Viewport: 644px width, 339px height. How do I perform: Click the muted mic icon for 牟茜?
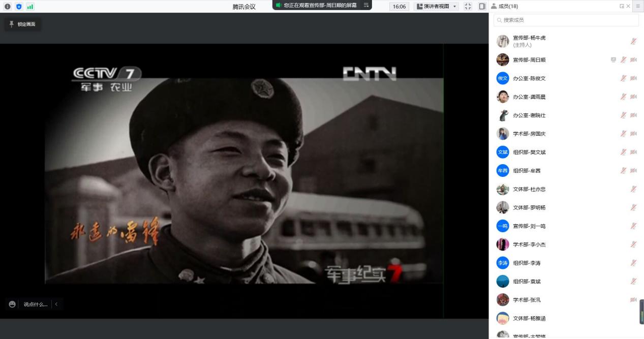(623, 170)
